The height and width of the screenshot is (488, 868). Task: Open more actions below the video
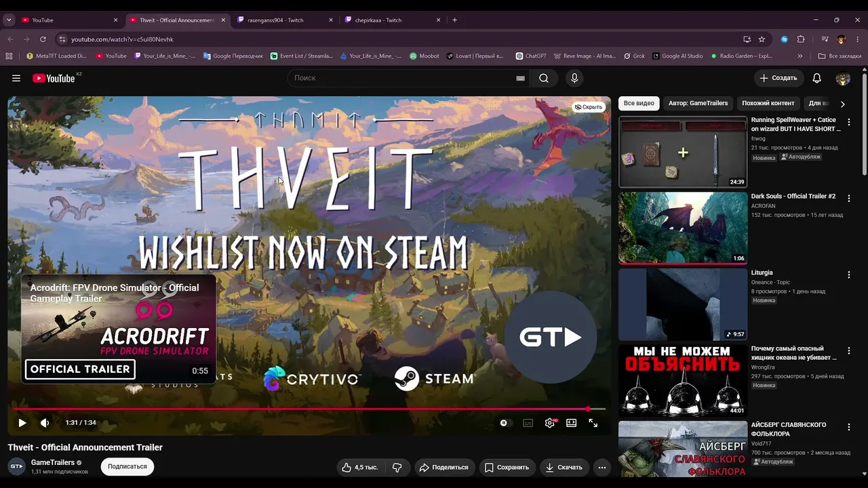[x=601, y=467]
